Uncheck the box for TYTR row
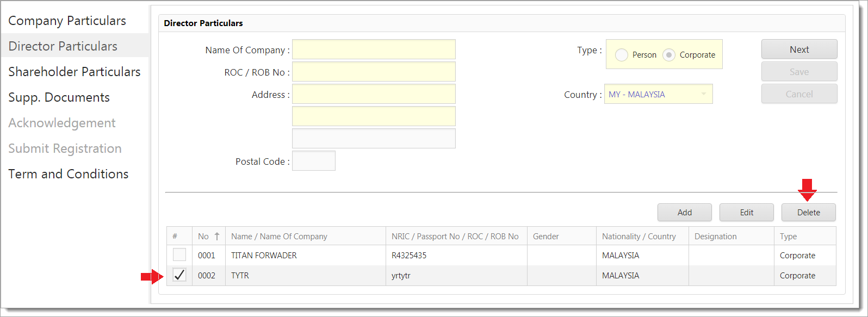 [179, 275]
